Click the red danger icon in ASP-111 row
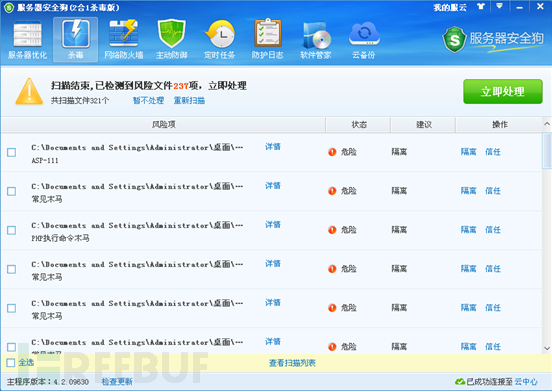Image resolution: width=552 pixels, height=392 pixels. tap(332, 152)
